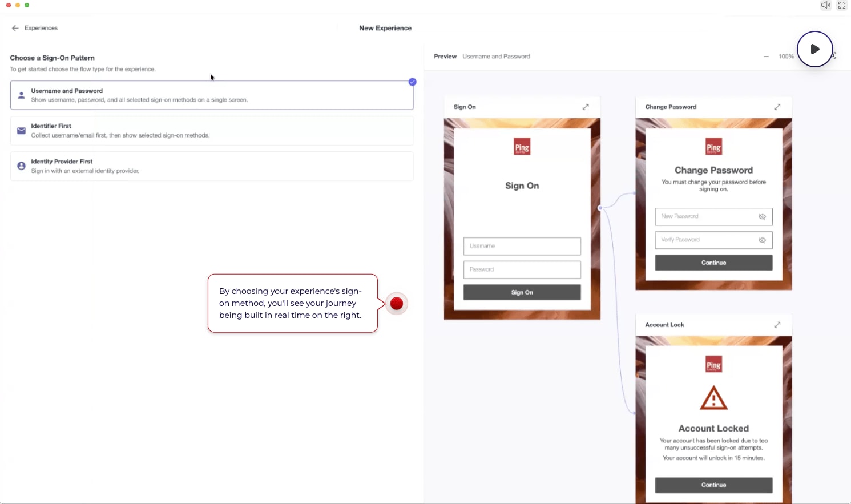Click the red hotspot next to tooltip
The width and height of the screenshot is (851, 504).
pos(397,304)
